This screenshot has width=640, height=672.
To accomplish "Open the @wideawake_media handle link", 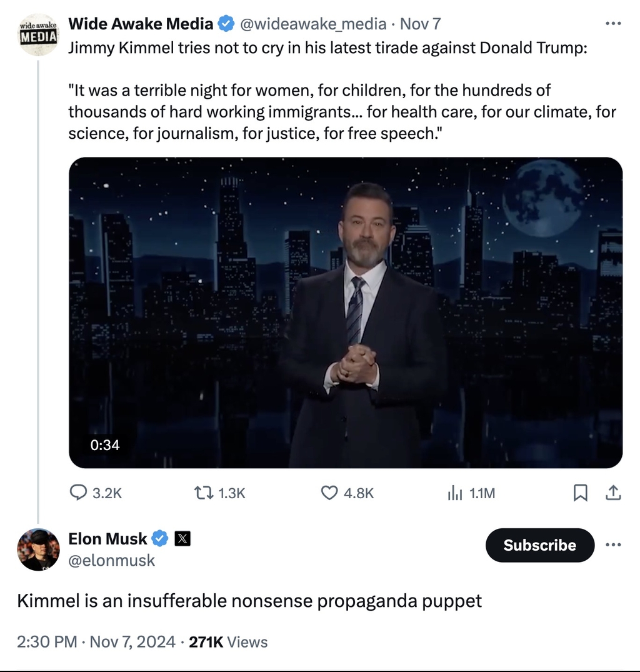I will (x=313, y=24).
